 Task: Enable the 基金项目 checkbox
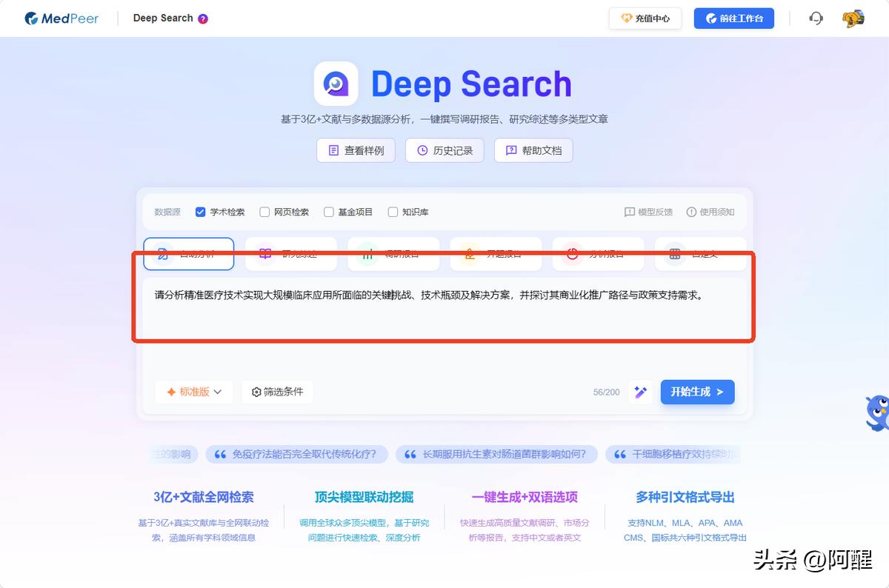[x=329, y=212]
